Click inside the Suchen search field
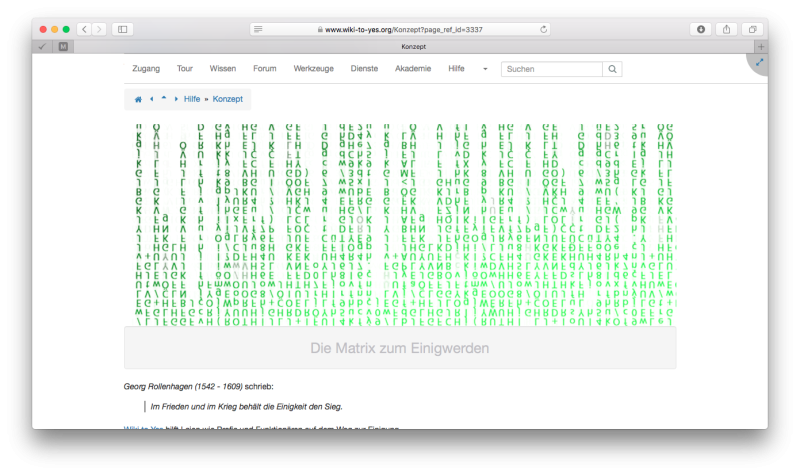This screenshot has height=475, width=800. tap(550, 69)
